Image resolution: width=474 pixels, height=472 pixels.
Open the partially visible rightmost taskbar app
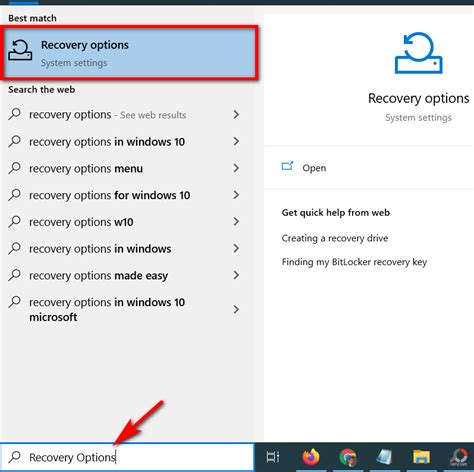(459, 457)
